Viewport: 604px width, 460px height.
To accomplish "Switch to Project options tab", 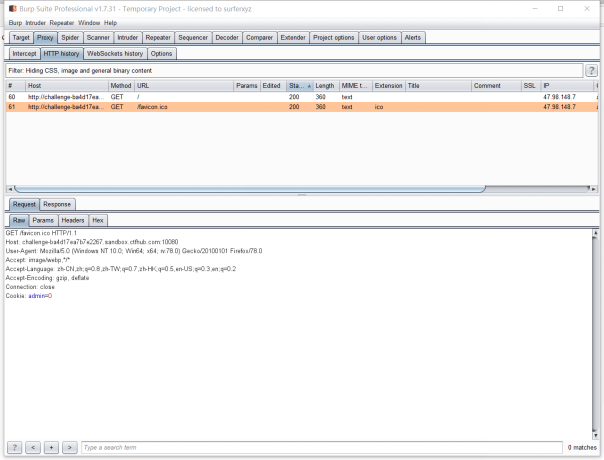I will (334, 37).
